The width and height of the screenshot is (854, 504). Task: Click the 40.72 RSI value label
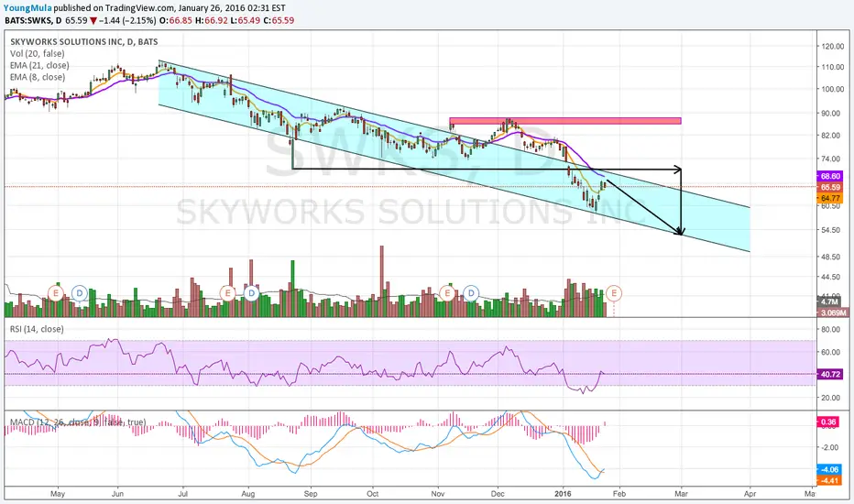[830, 374]
